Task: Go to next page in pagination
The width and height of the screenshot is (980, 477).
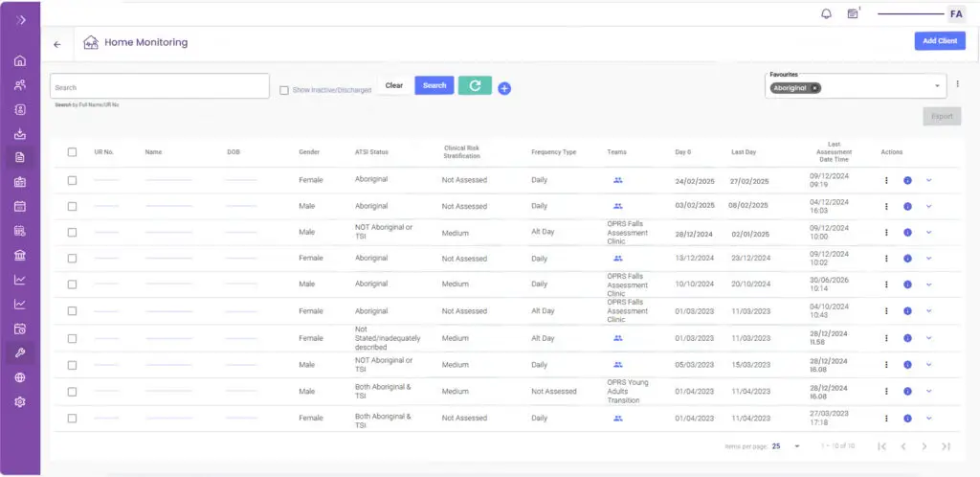Action: (x=924, y=446)
